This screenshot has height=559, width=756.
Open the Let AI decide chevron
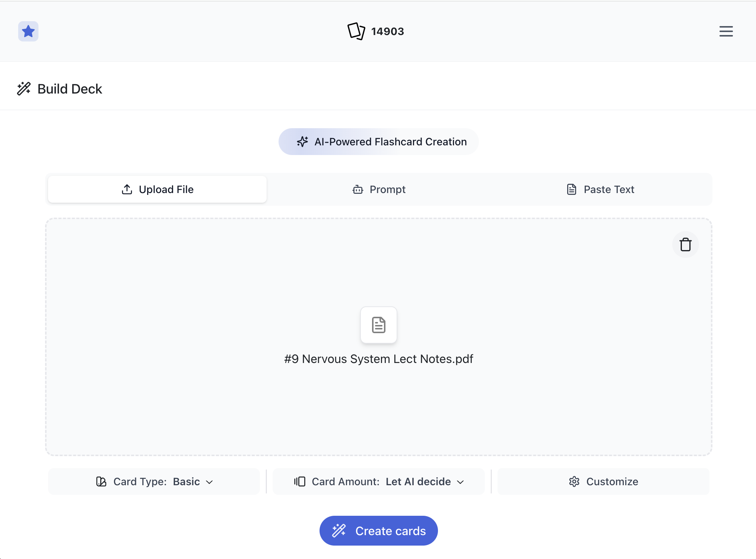coord(461,481)
